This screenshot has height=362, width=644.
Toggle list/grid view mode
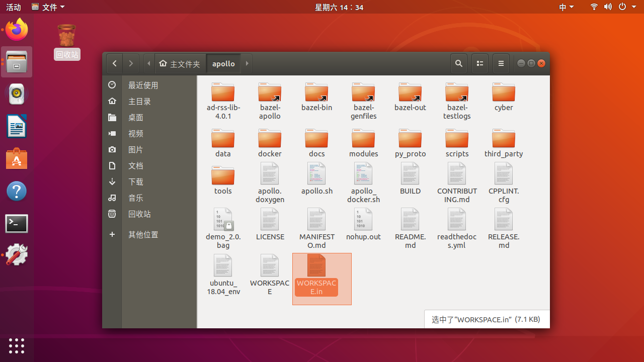pos(480,63)
